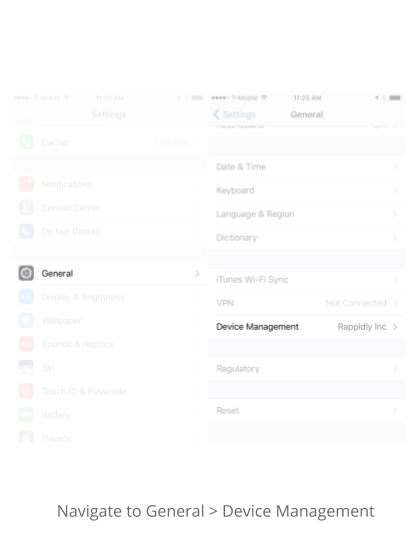
Task: Go back to Settings from General
Action: coord(234,115)
